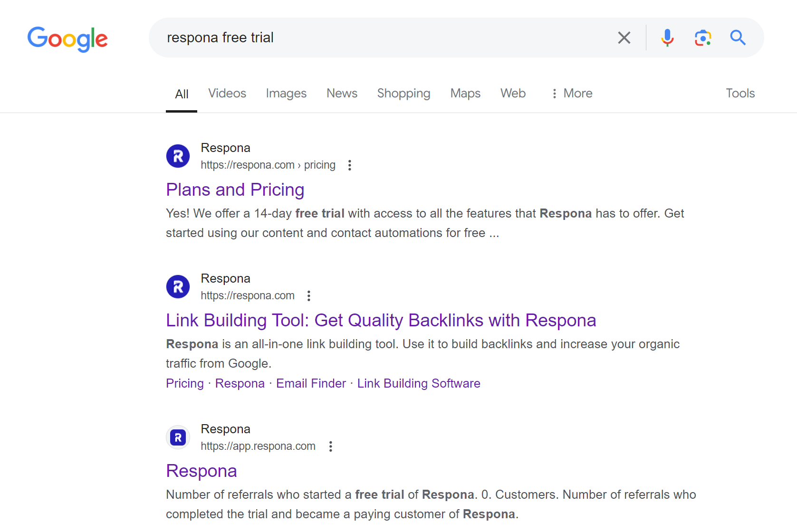Switch to the Shopping tab
Screen dimensions: 797x532
pos(403,93)
